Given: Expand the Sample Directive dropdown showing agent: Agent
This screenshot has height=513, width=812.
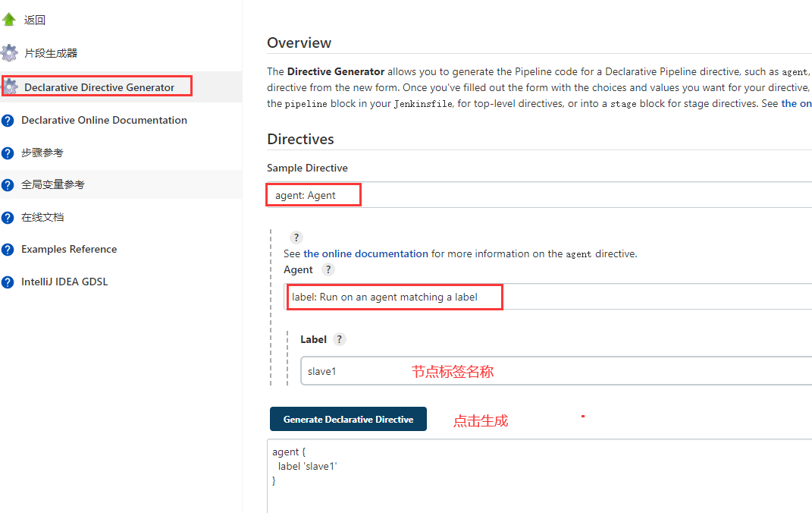Looking at the screenshot, I should 539,195.
